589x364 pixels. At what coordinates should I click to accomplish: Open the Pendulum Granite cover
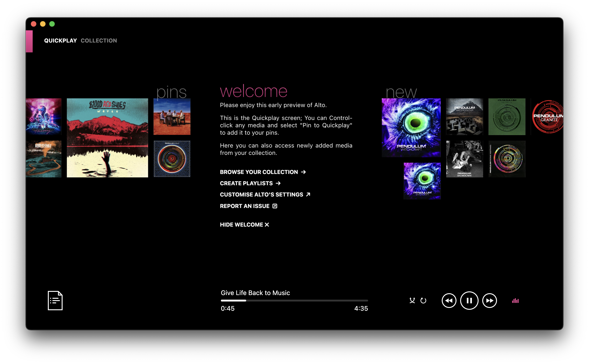point(547,117)
